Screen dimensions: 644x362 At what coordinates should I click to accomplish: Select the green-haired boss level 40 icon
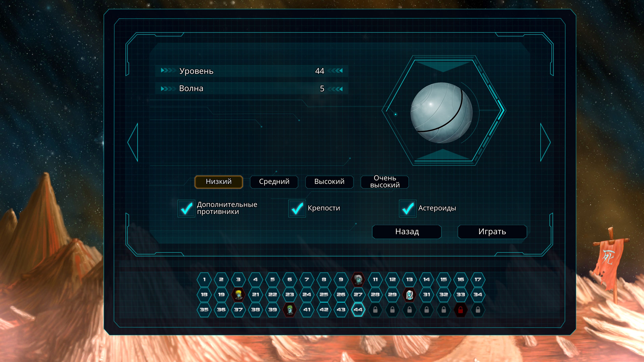(x=289, y=310)
